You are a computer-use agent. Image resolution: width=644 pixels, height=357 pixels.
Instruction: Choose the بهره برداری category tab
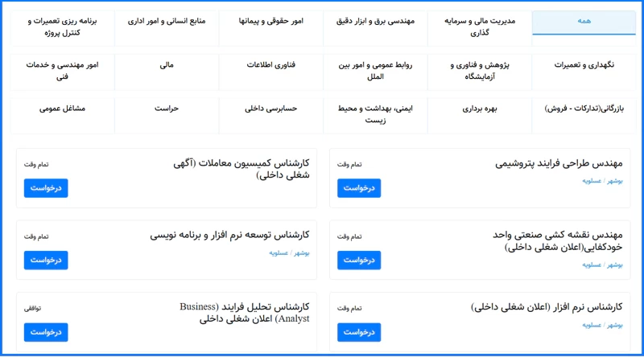click(x=479, y=107)
